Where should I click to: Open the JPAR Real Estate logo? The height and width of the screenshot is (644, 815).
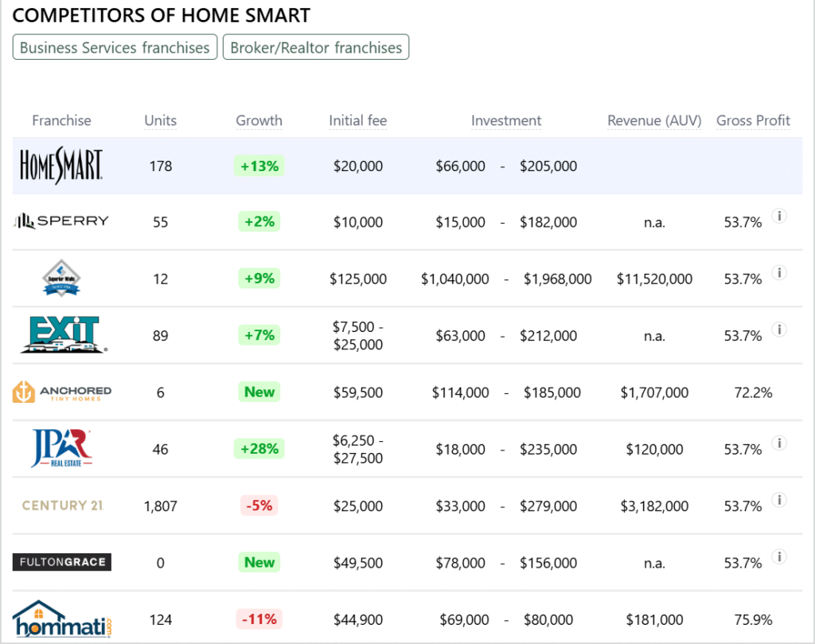61,448
